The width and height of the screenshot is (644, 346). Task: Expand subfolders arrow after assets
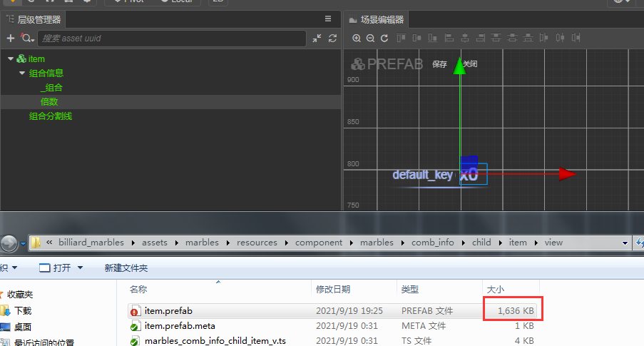[177, 243]
